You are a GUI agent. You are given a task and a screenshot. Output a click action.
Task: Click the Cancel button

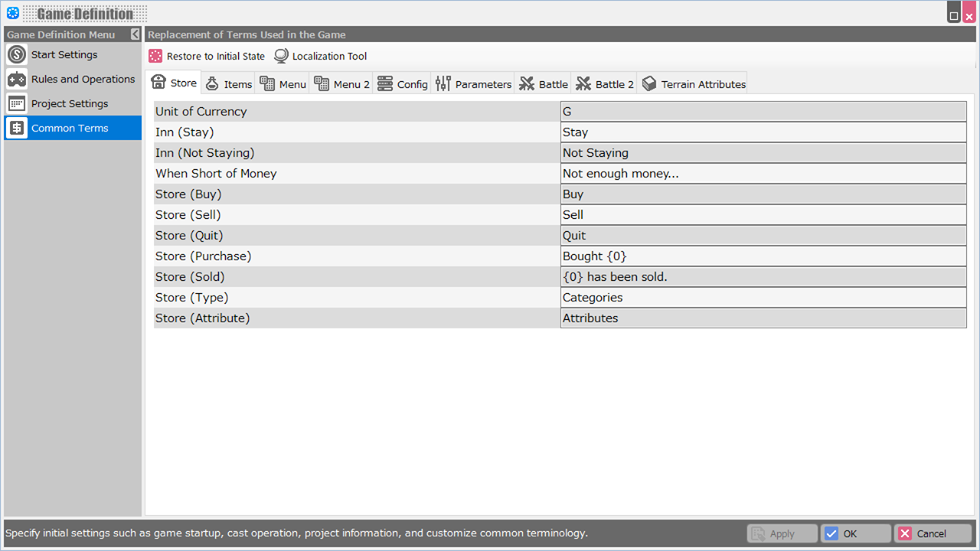[933, 533]
